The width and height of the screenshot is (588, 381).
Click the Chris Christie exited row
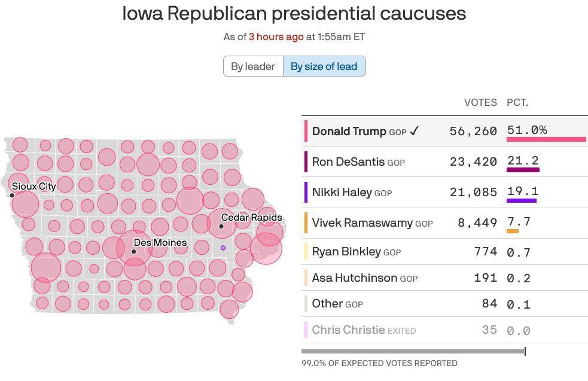click(x=444, y=330)
